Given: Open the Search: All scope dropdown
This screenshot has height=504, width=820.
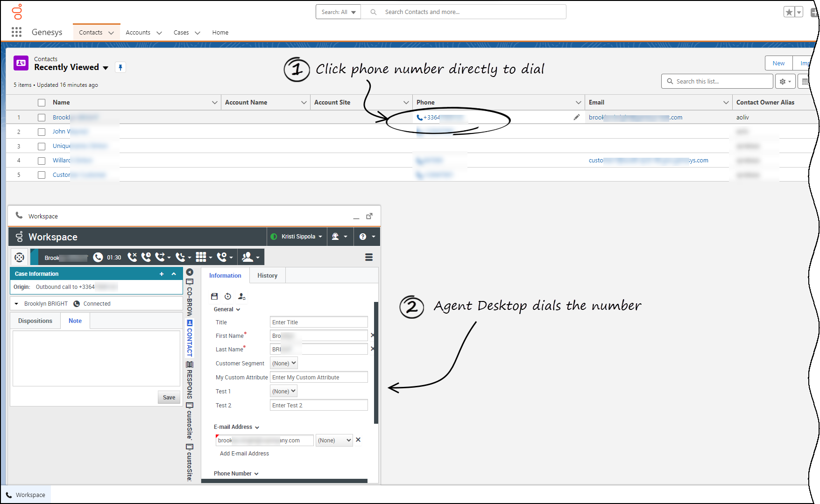Looking at the screenshot, I should [338, 12].
